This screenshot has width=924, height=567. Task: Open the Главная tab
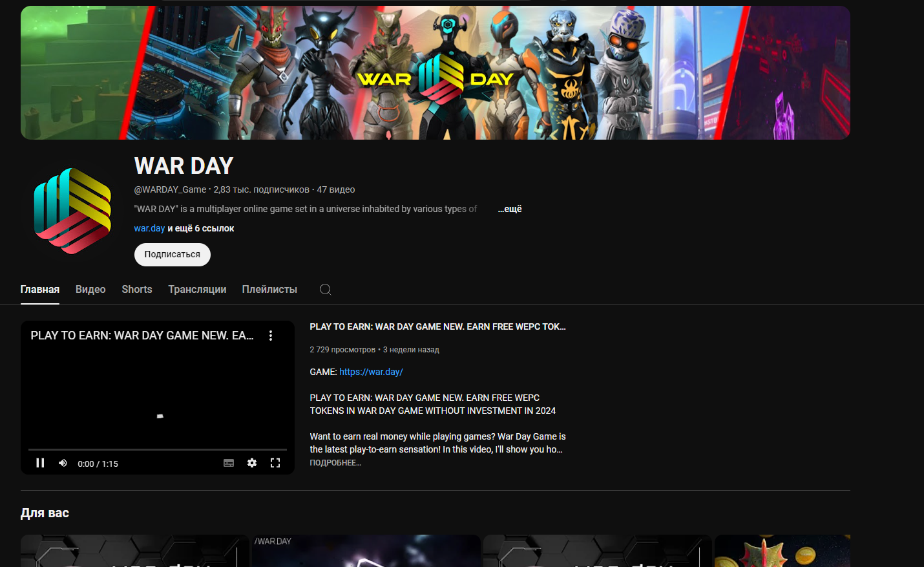[x=40, y=290]
